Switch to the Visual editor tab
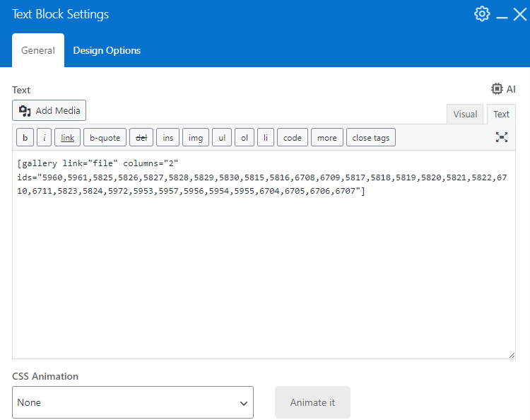The width and height of the screenshot is (530, 420). tap(465, 114)
